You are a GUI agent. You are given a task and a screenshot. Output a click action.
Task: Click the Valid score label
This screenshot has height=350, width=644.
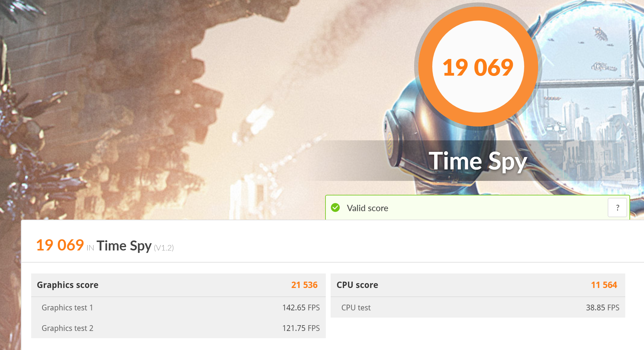368,208
